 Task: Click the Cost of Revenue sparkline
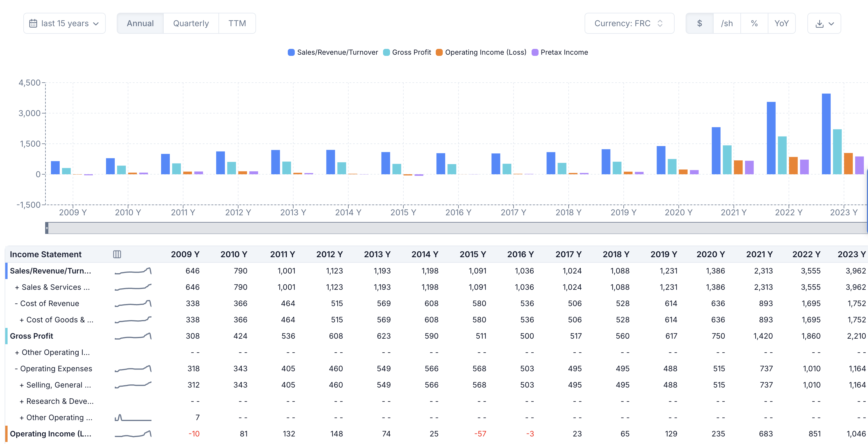pyautogui.click(x=133, y=304)
